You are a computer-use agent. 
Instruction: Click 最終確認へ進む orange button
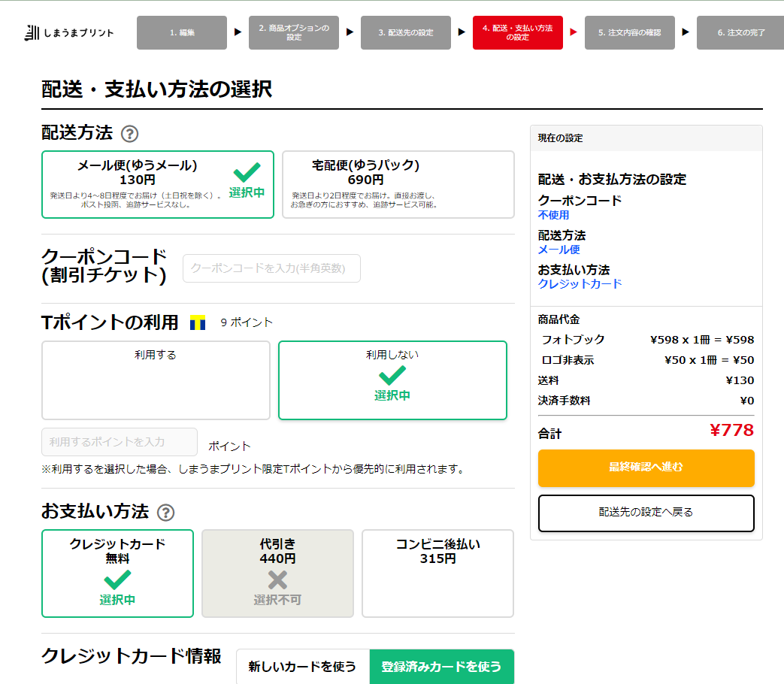click(646, 468)
